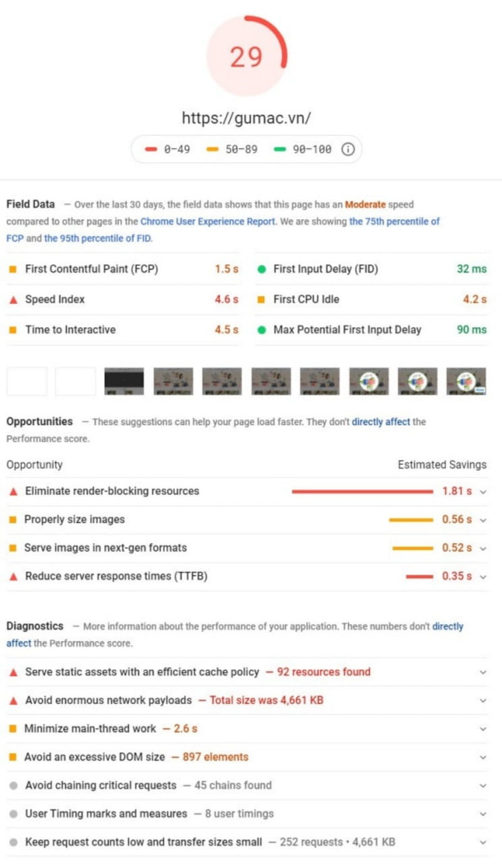Image resolution: width=502 pixels, height=868 pixels.
Task: Expand Minimize main-thread work diagnostic
Action: tap(483, 729)
